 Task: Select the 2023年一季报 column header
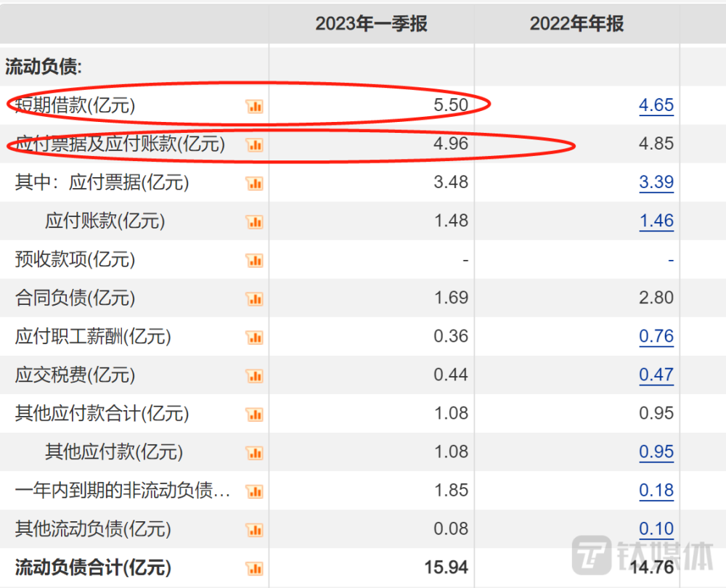[x=371, y=24]
